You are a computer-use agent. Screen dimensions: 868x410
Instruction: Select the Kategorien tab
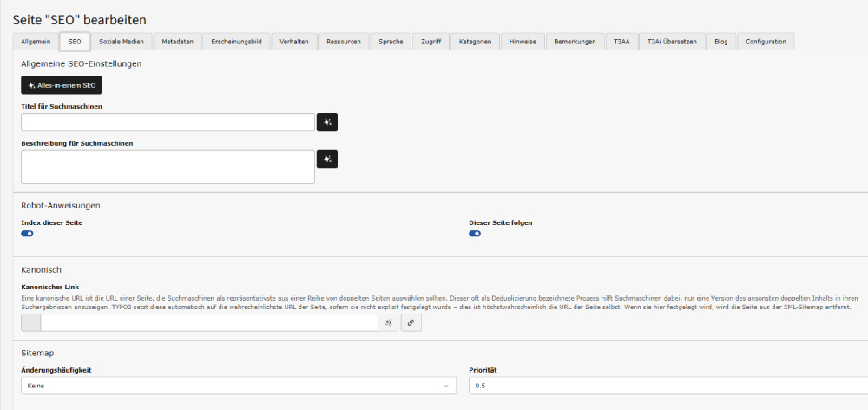point(475,42)
